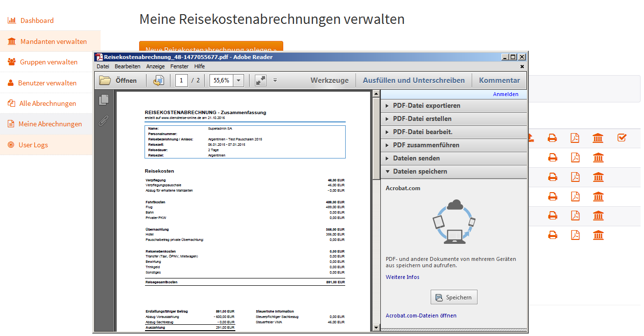Image resolution: width=644 pixels, height=336 pixels.
Task: Open the Anzeige menu
Action: tap(155, 66)
